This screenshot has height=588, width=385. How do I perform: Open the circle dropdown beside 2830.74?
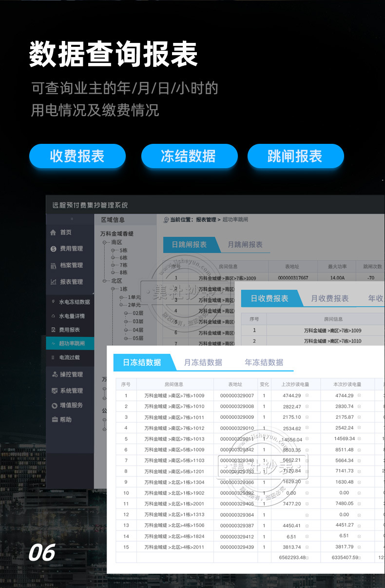tap(359, 406)
